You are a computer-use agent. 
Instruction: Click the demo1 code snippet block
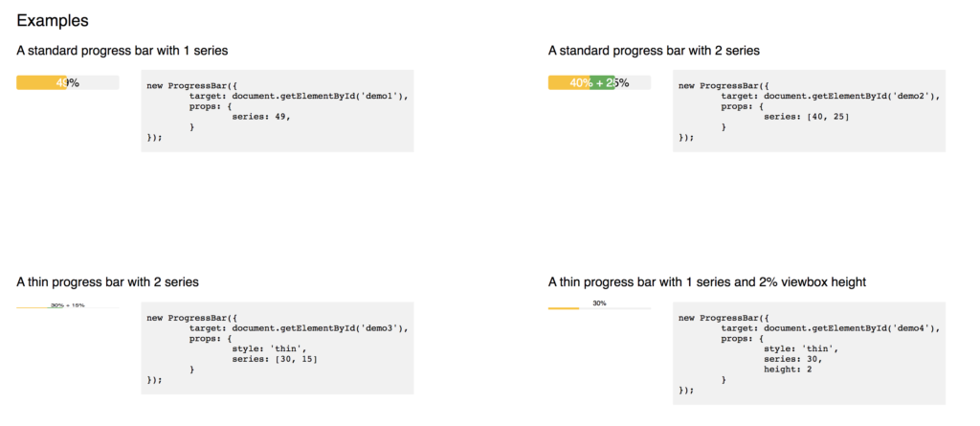click(277, 110)
